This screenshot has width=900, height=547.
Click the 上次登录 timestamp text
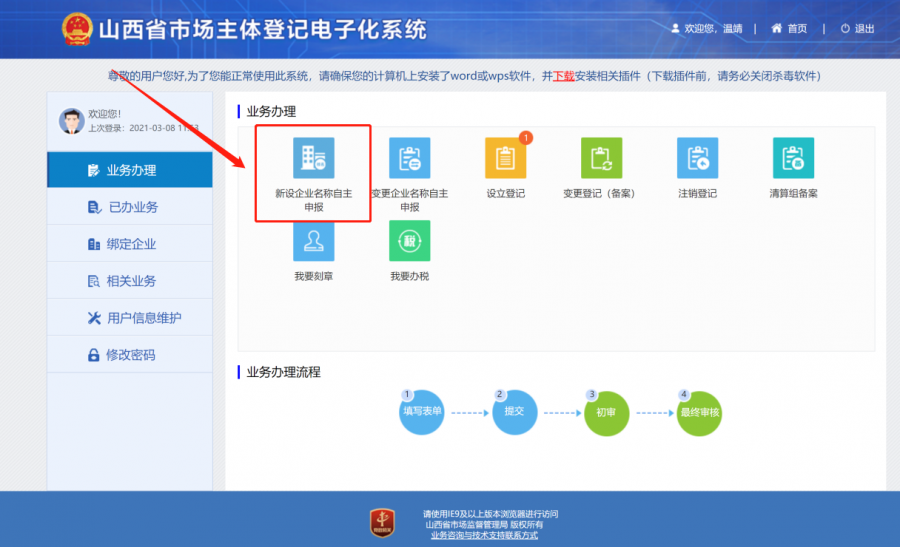143,128
